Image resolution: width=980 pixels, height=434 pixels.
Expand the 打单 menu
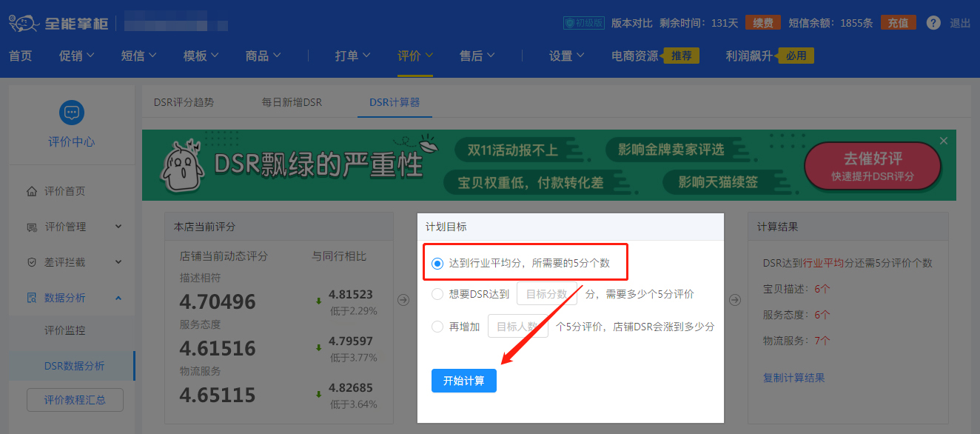point(353,56)
